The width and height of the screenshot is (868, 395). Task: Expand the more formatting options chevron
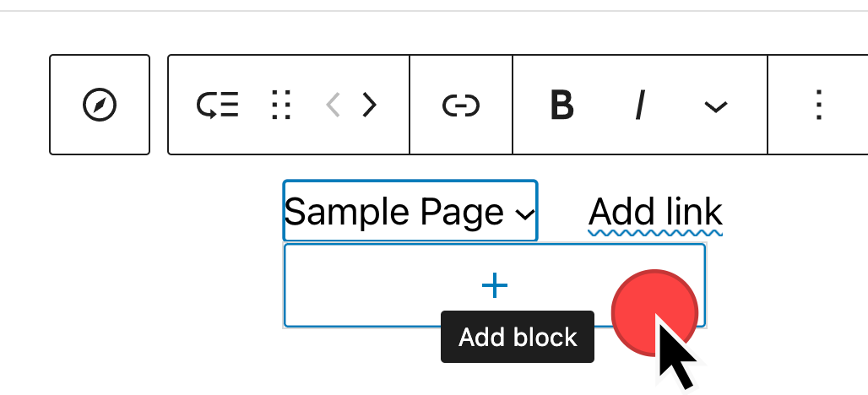point(716,106)
